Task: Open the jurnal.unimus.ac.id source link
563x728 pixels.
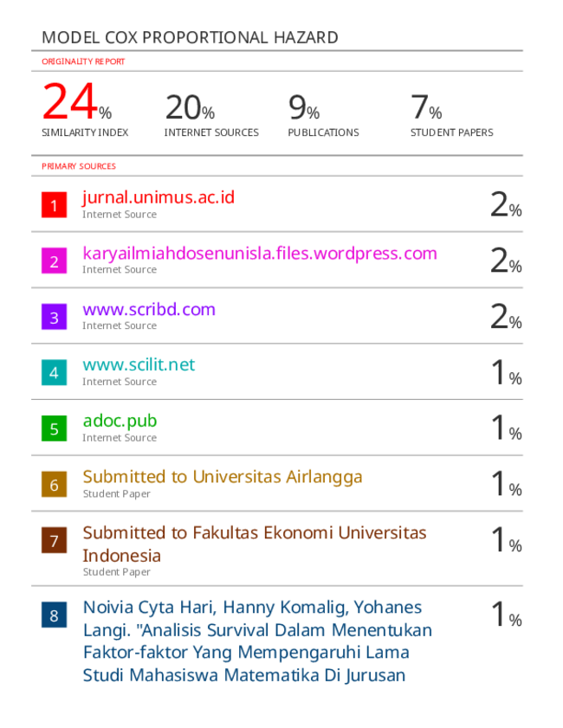Action: coord(159,197)
